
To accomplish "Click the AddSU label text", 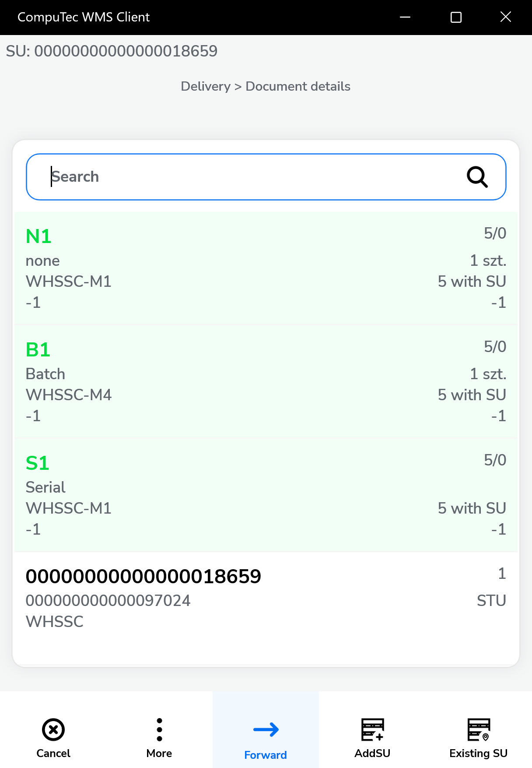I will pyautogui.click(x=372, y=753).
